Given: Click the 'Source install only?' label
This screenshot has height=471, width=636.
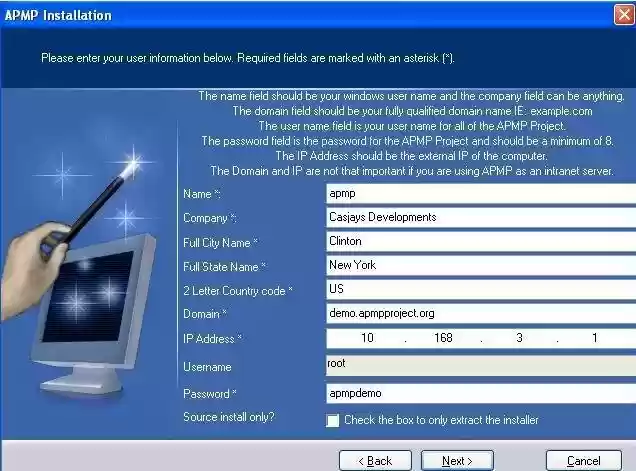Looking at the screenshot, I should point(229,417).
